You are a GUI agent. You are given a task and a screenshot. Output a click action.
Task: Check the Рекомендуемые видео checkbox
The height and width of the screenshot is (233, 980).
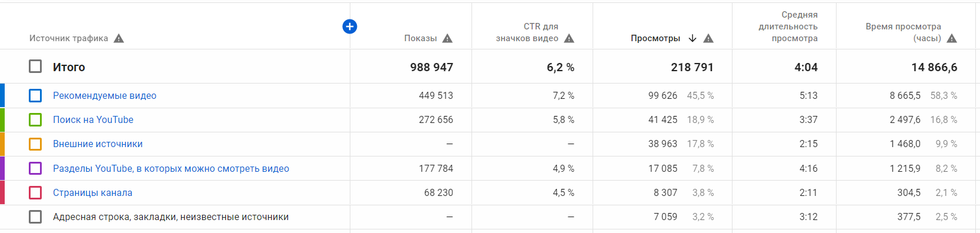tap(35, 95)
